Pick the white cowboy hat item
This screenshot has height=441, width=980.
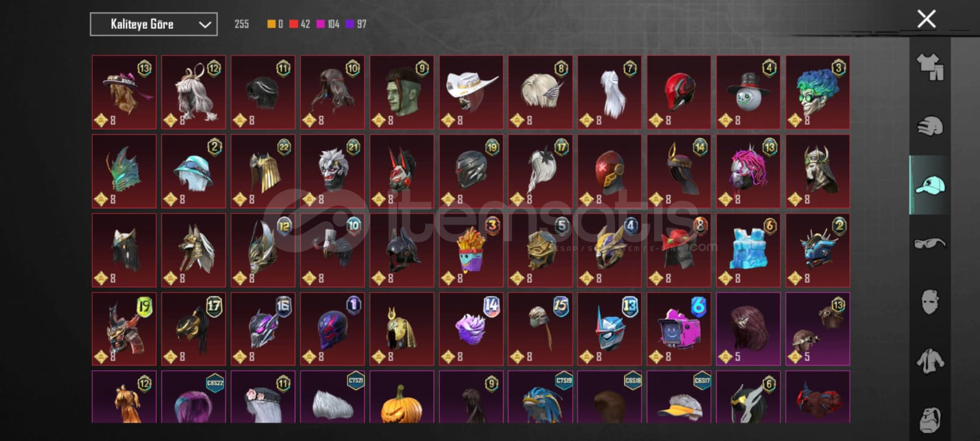(471, 92)
